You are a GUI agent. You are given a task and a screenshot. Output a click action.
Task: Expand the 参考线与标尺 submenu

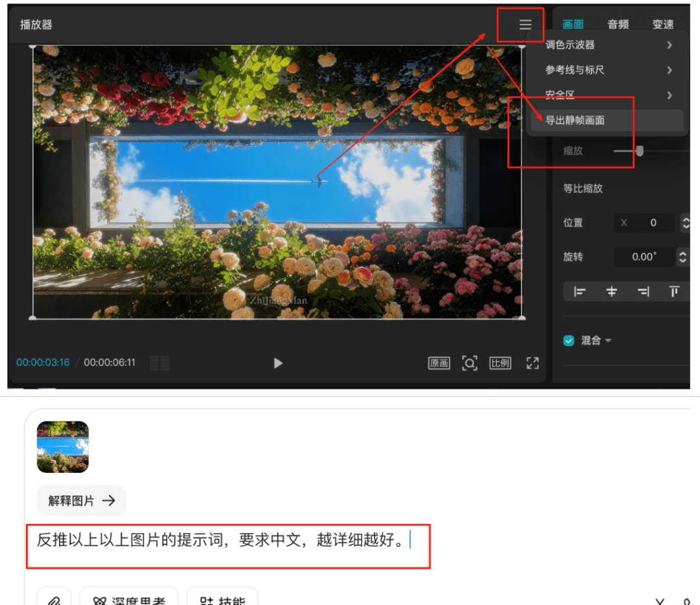point(669,70)
